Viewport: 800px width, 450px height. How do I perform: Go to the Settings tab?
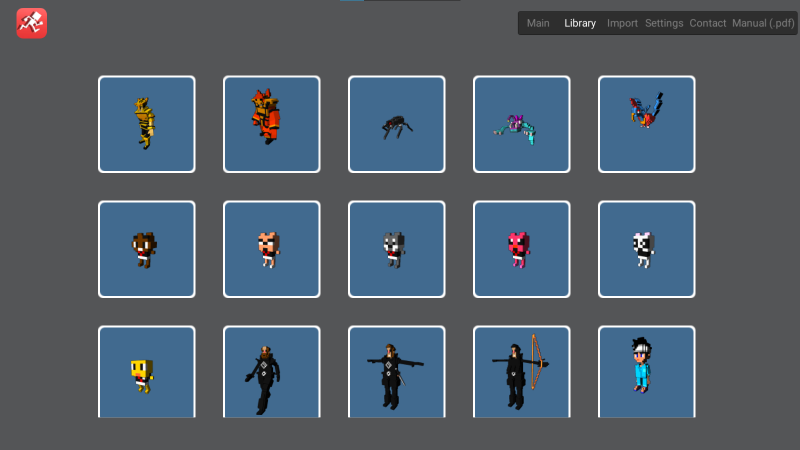(x=664, y=23)
